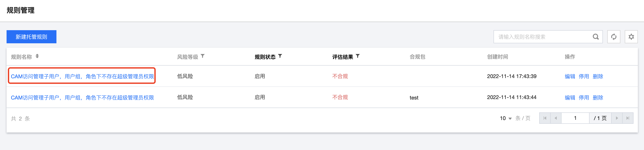Image resolution: width=644 pixels, height=150 pixels.
Task: Filter by evaluation result (评估结果)
Action: tap(358, 56)
